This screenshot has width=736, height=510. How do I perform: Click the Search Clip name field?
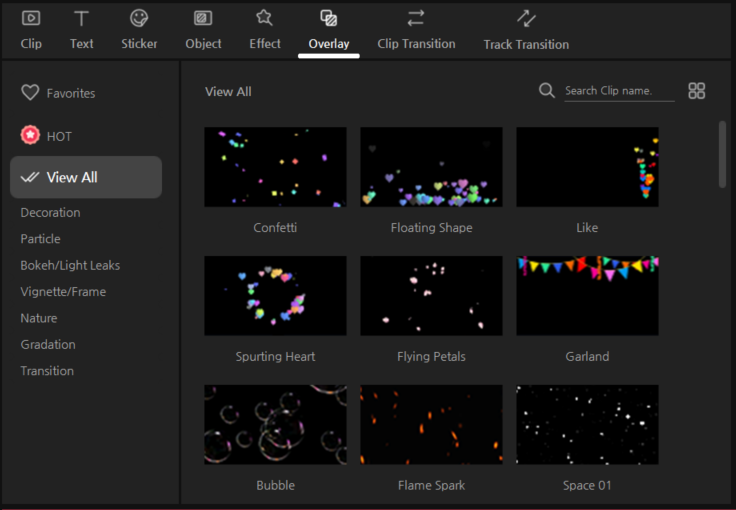click(619, 91)
